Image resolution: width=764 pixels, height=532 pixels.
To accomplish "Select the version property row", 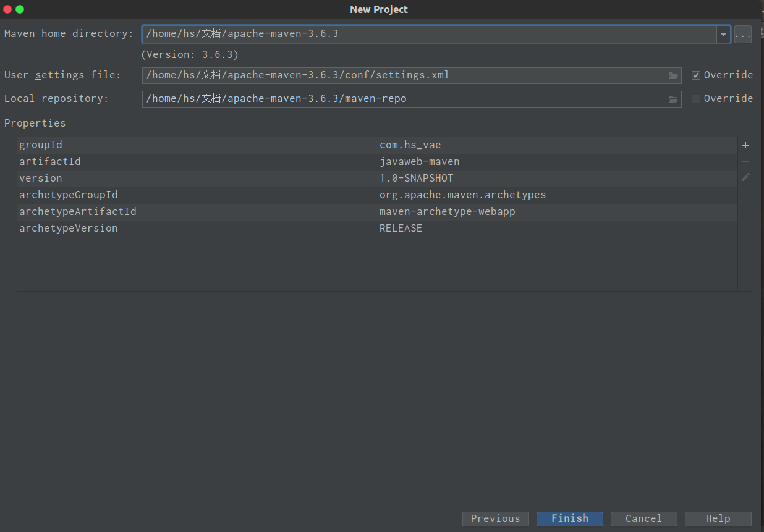I will point(377,179).
